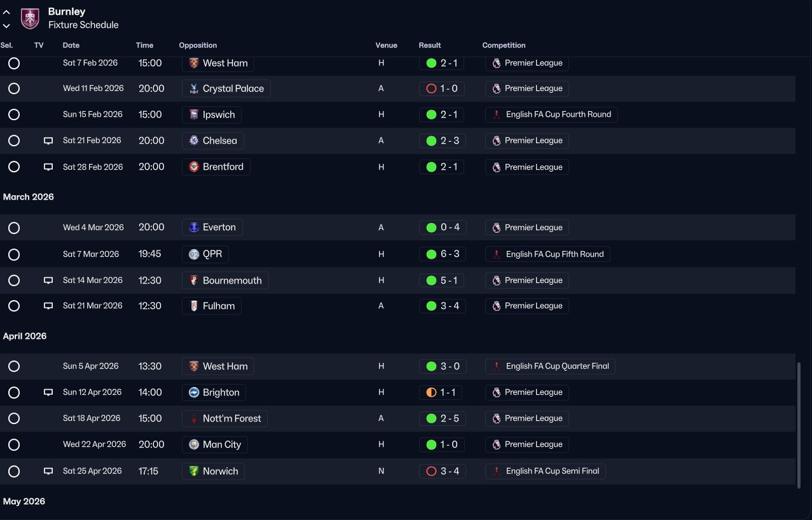The width and height of the screenshot is (812, 520).
Task: Select the radio button for West Ham 7 Feb fixture
Action: [x=14, y=64]
